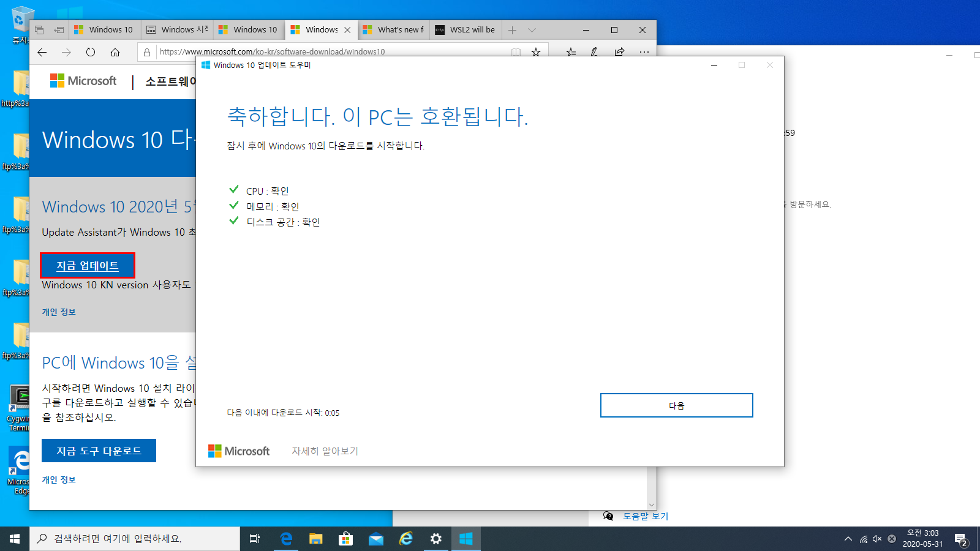Image resolution: width=980 pixels, height=551 pixels.
Task: Open Task View from the taskbar
Action: tap(255, 539)
